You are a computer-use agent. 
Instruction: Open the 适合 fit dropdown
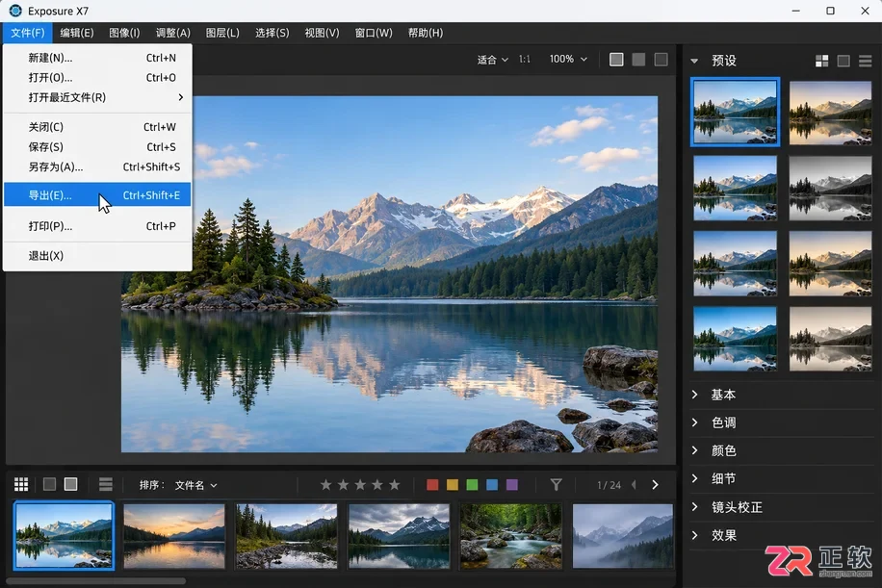493,60
